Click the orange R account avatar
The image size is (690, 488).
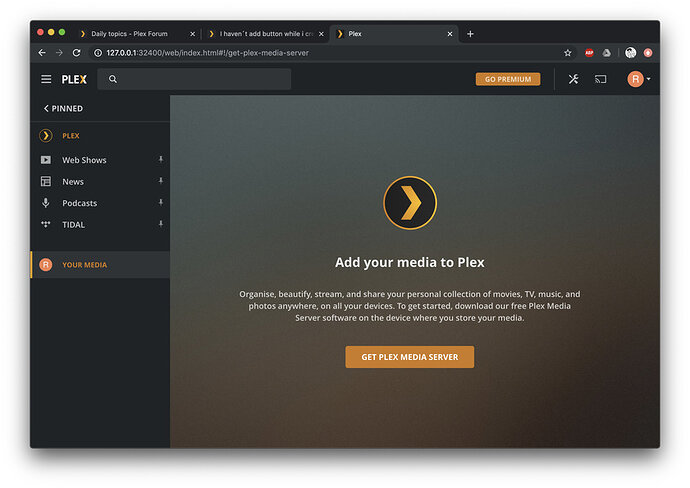click(635, 79)
